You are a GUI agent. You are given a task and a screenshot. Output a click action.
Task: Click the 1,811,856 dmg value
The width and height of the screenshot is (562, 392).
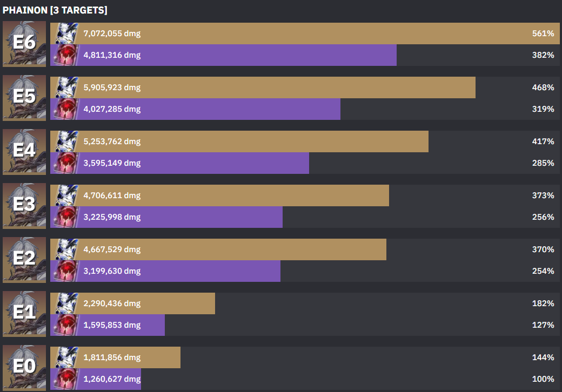click(x=112, y=357)
